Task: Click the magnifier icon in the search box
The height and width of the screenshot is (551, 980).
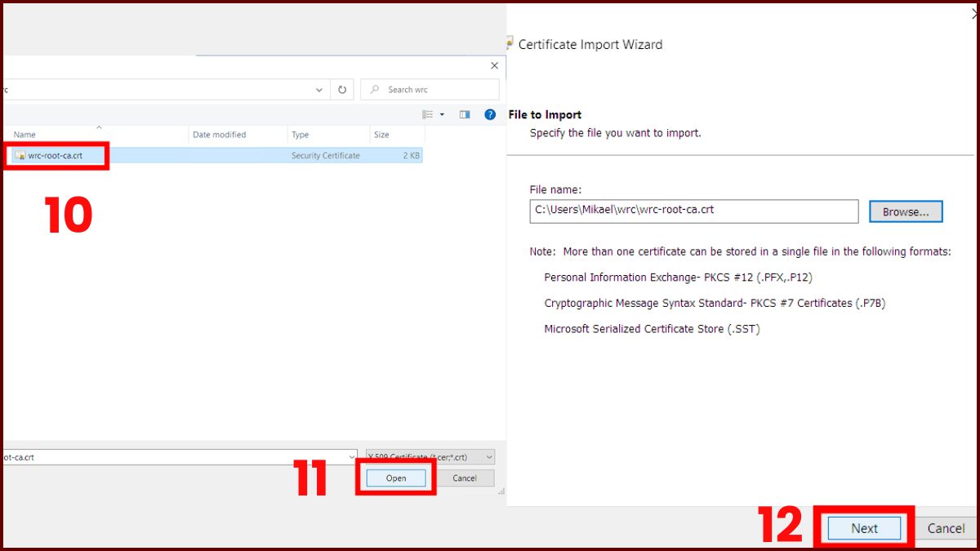Action: click(373, 89)
